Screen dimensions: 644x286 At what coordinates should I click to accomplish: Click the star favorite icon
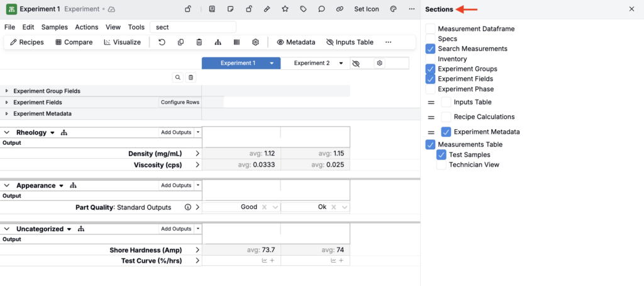tap(286, 9)
